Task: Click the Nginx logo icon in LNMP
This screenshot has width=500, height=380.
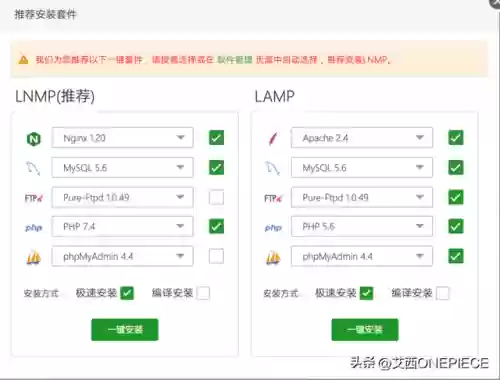Action: (33, 138)
